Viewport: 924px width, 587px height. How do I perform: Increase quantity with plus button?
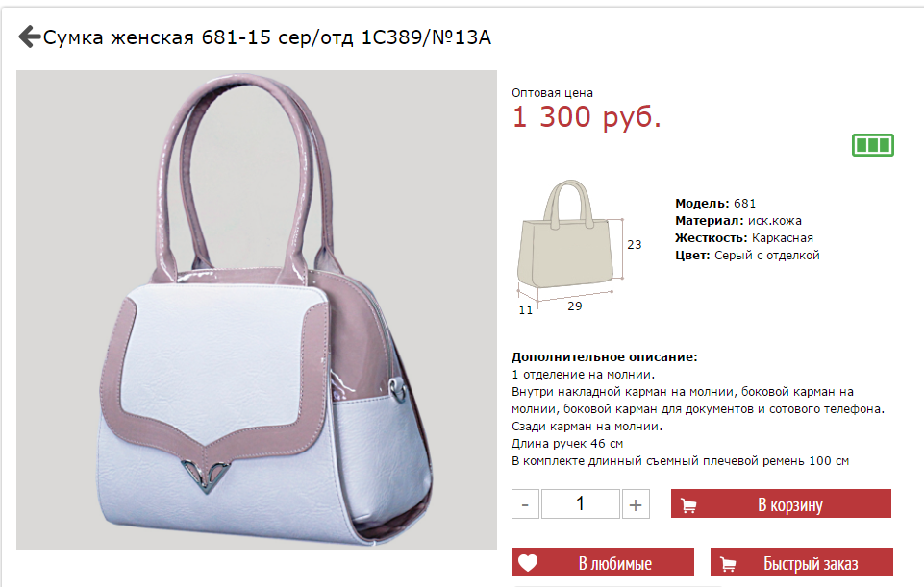(636, 504)
